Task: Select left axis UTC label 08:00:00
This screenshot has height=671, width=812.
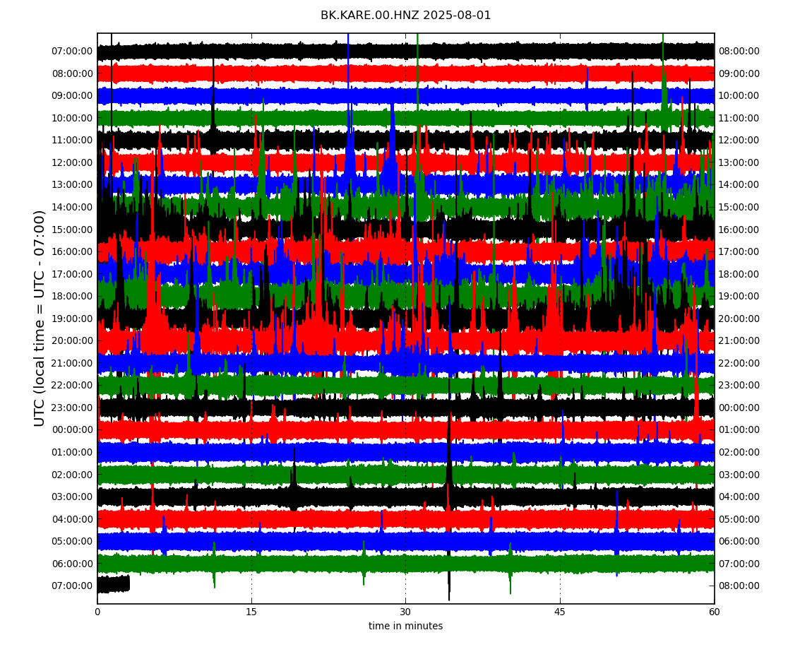Action: coord(73,73)
